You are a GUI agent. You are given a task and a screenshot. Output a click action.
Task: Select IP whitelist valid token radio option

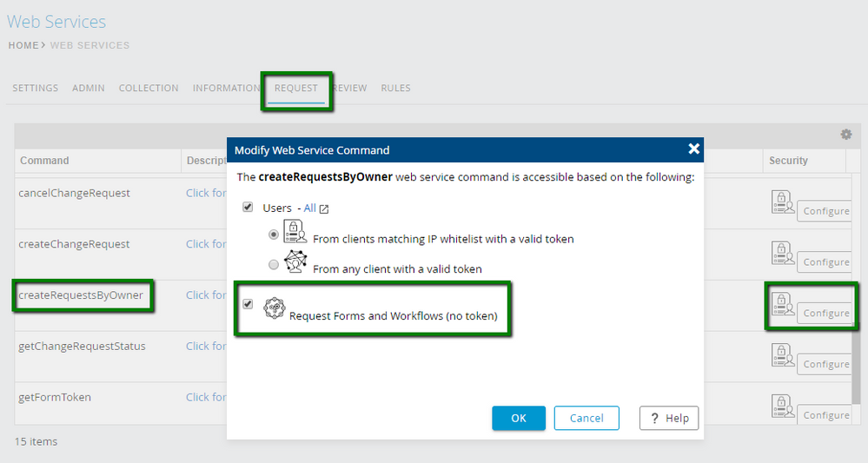click(275, 235)
